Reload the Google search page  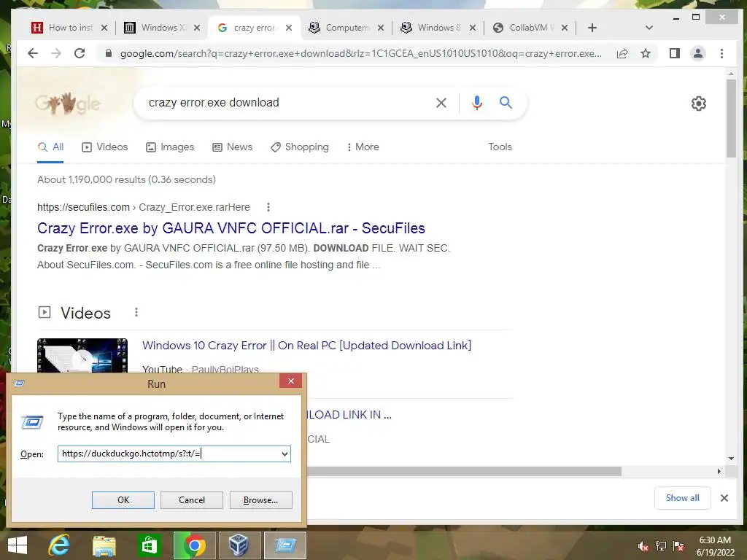point(80,53)
